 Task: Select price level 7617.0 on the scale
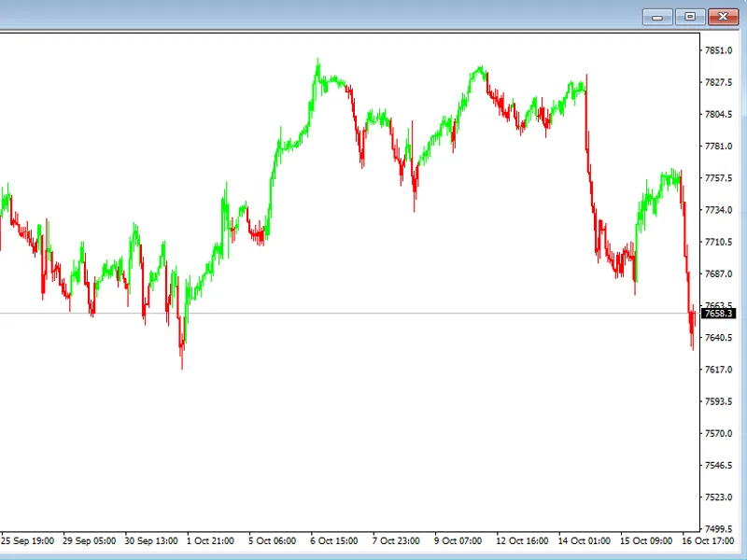point(718,370)
